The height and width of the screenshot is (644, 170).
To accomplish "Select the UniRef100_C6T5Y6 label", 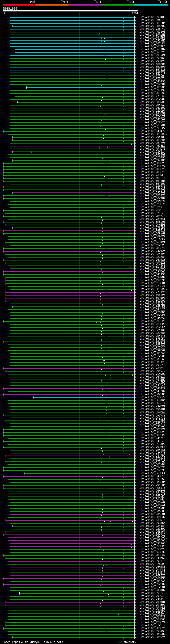I will 152,52.
